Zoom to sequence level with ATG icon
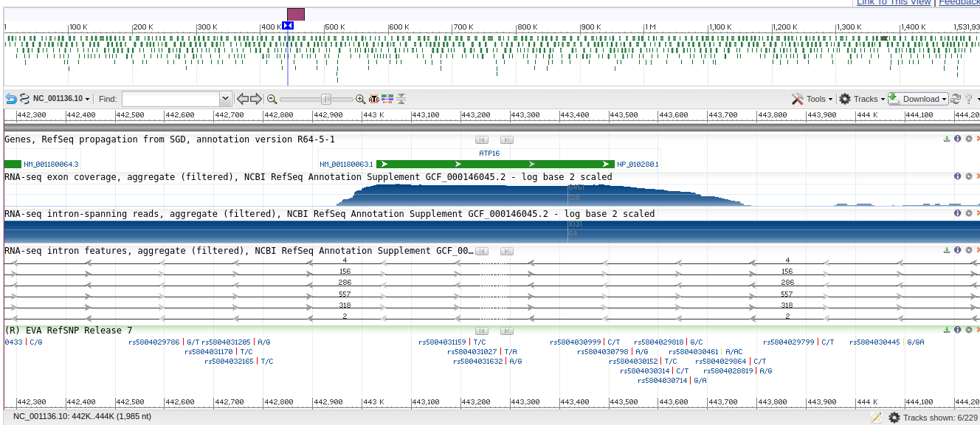Screen dimensions: 980x425 coord(374,99)
